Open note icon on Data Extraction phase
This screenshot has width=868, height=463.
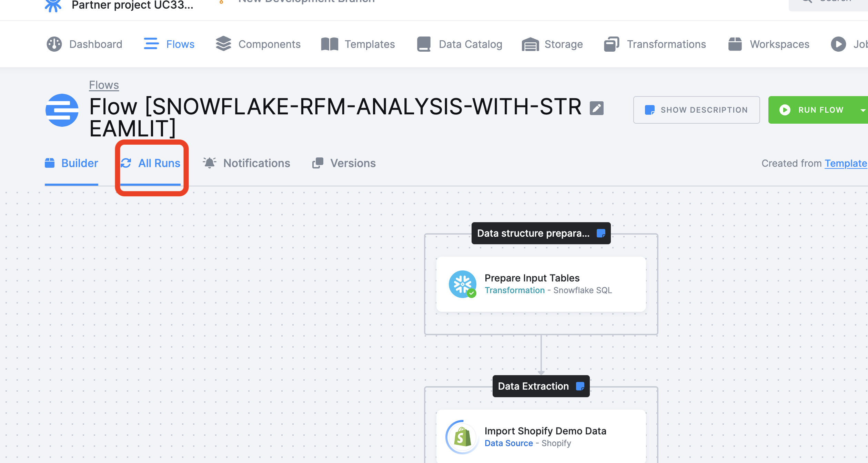[x=580, y=386]
